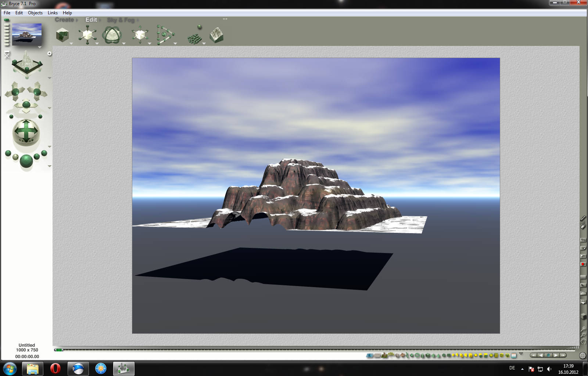The width and height of the screenshot is (588, 376).
Task: Expand the Align tool dropdown arrow
Action: pos(175,44)
